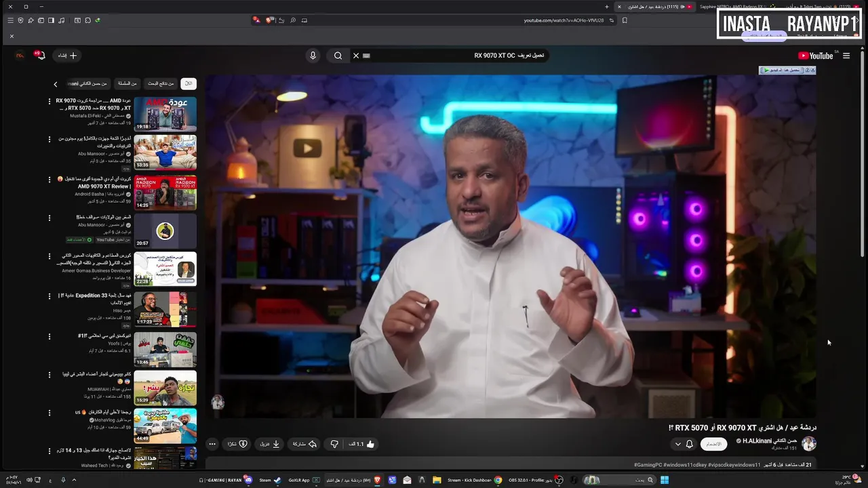The height and width of the screenshot is (488, 868).
Task: Clear the search box text with X
Action: pyautogui.click(x=355, y=56)
